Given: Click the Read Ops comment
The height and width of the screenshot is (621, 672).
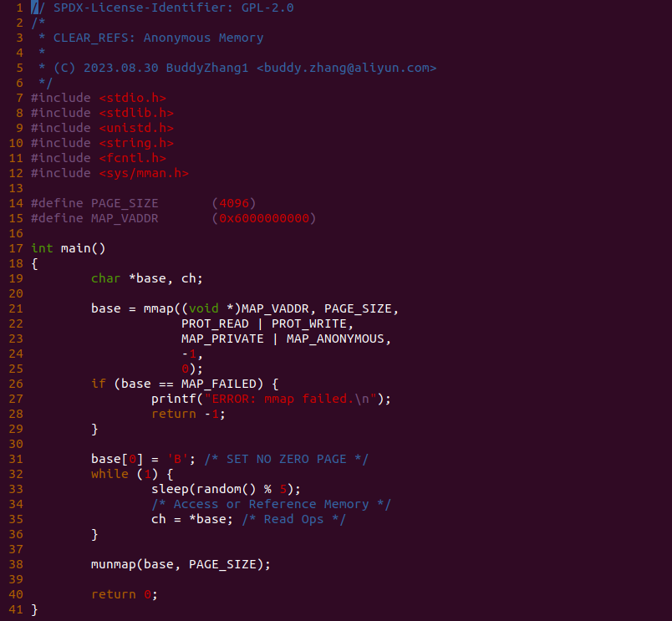Looking at the screenshot, I should pos(293,519).
